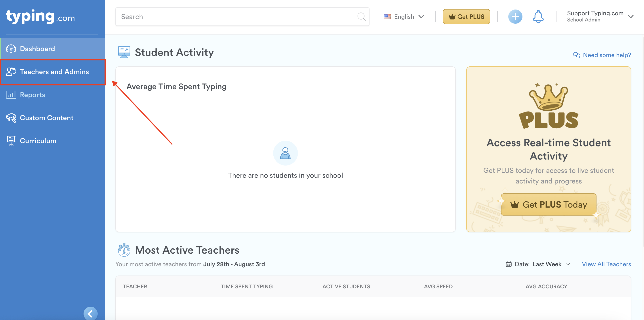Click the Most Active Teachers stopwatch icon
This screenshot has height=320, width=644.
point(124,250)
